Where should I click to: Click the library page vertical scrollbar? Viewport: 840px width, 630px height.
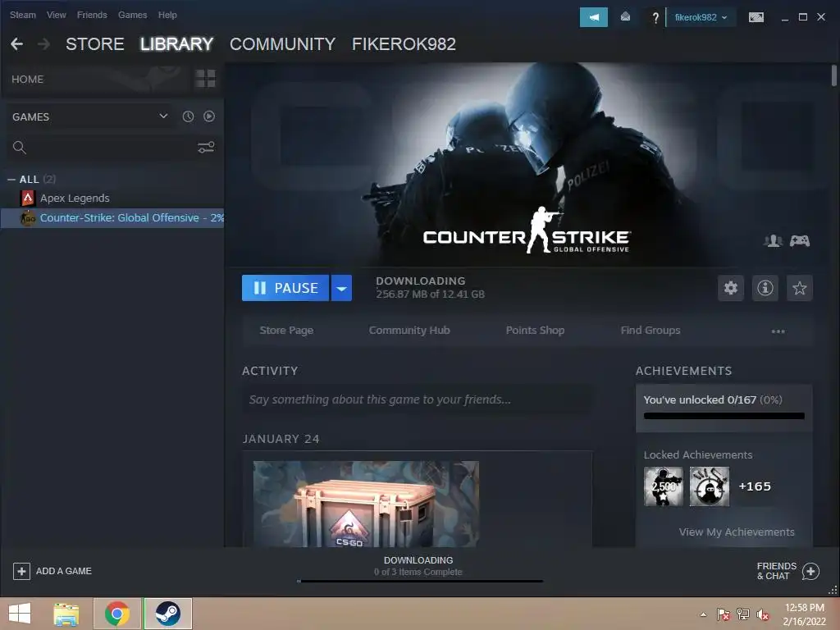[x=834, y=76]
